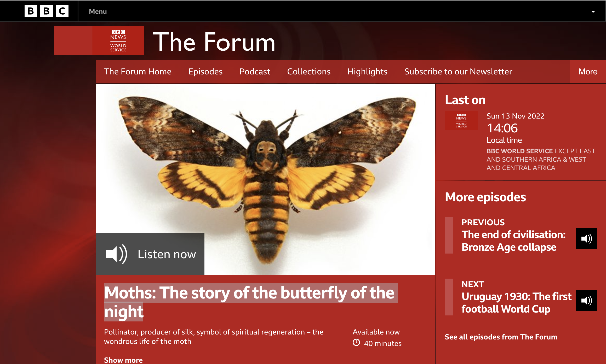Screen dimensions: 606x364
Task: Expand the dropdown arrow in the top bar
Action: pyautogui.click(x=593, y=11)
